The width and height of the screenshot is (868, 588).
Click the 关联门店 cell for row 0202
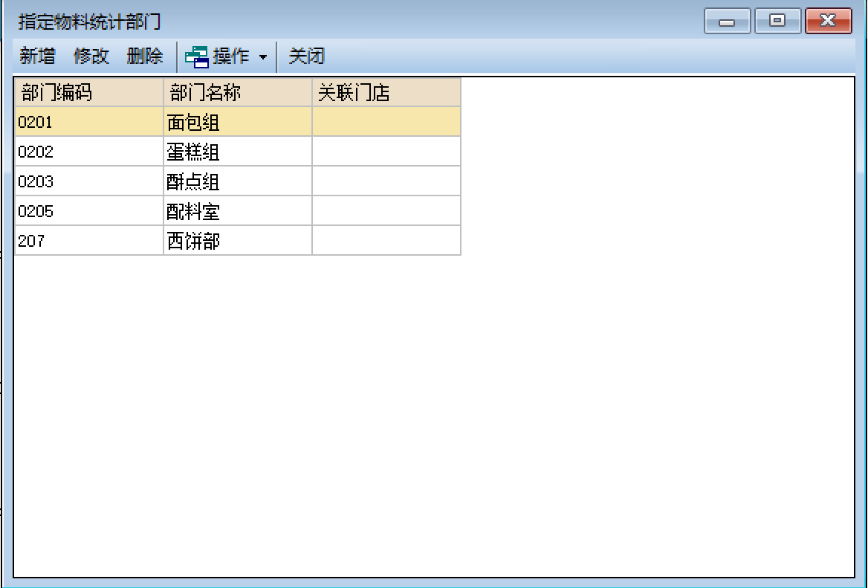pos(386,152)
